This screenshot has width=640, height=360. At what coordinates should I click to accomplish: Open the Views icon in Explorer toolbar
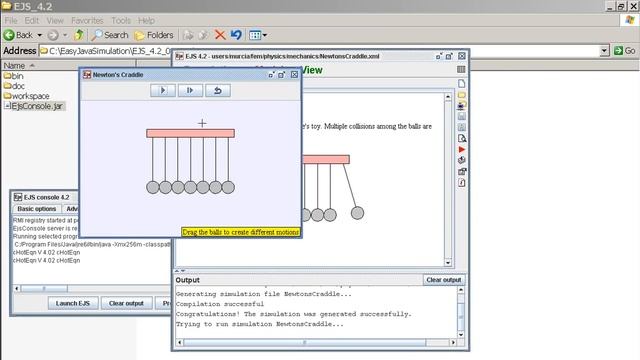(255, 35)
